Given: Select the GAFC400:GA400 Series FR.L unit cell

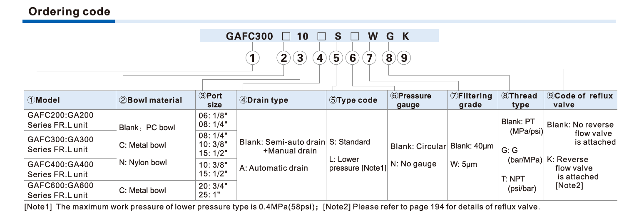Looking at the screenshot, I should (60, 169).
